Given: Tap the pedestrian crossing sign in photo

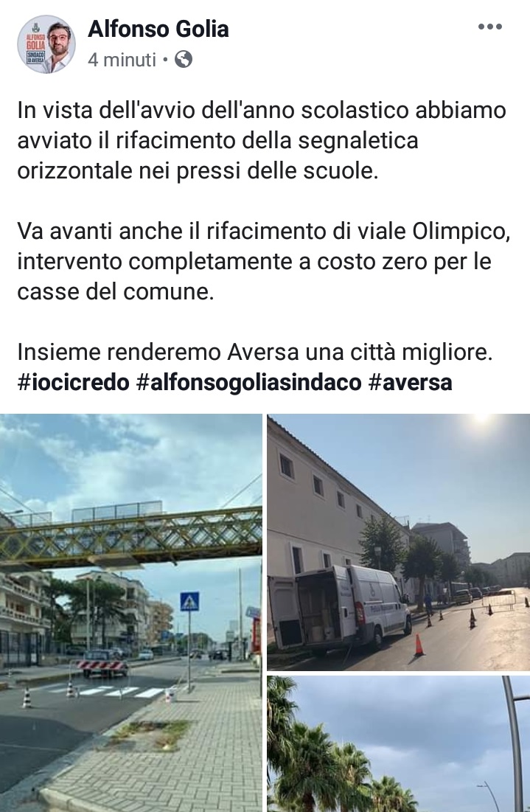Looking at the screenshot, I should [190, 602].
